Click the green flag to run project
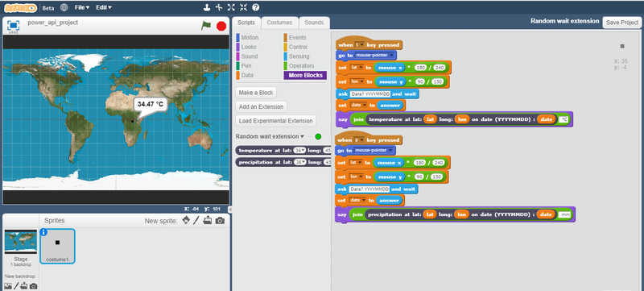This screenshot has height=291, width=644. pos(206,26)
